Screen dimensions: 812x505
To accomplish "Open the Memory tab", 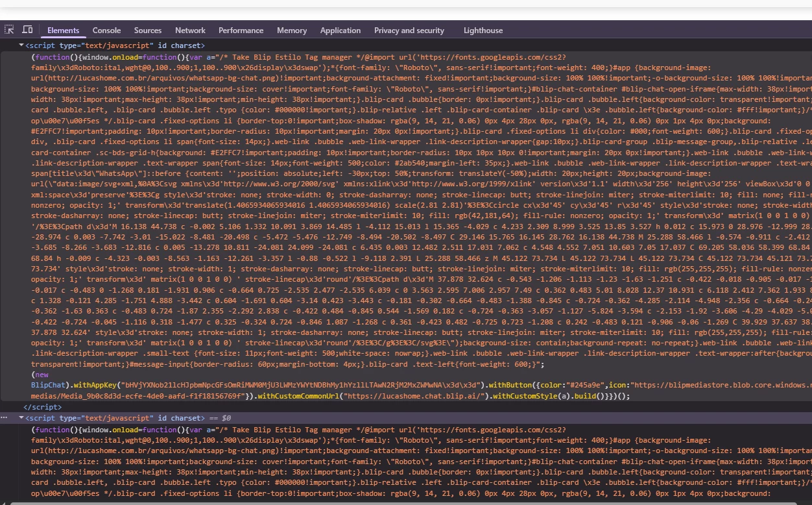I will (292, 31).
